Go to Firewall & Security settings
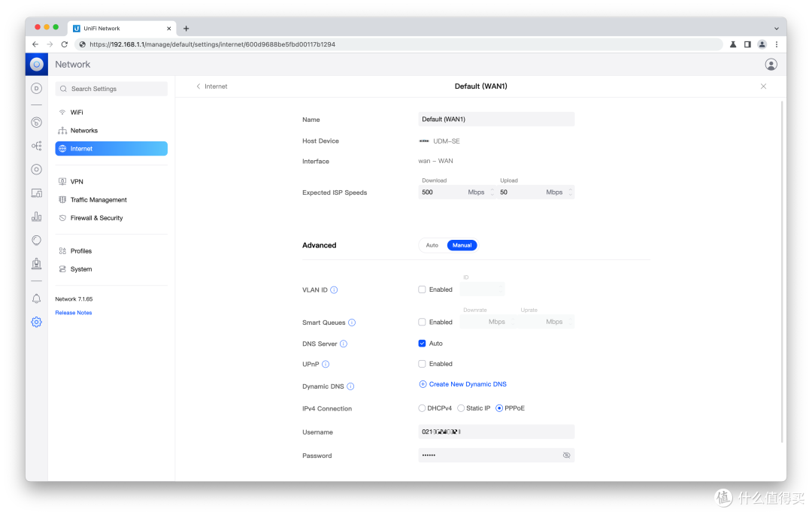Image resolution: width=812 pixels, height=515 pixels. [x=96, y=218]
